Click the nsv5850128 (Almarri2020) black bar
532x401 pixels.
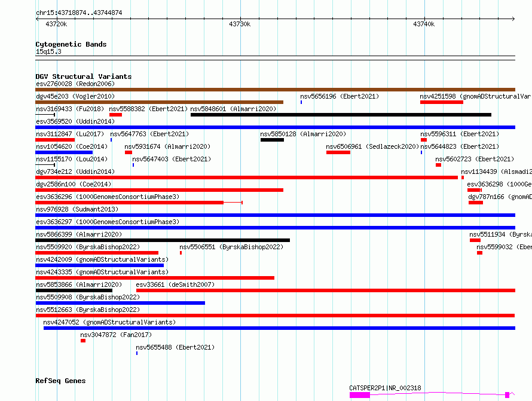pyautogui.click(x=272, y=140)
